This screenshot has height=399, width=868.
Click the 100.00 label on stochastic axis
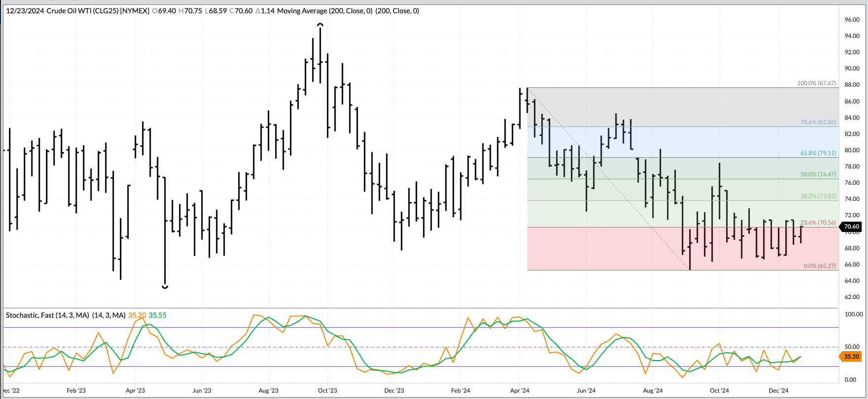click(x=853, y=314)
